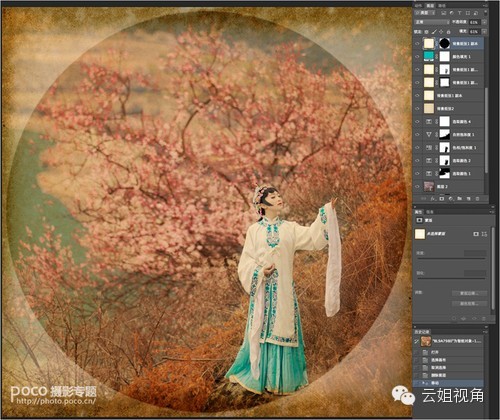Open the blend mode dropdown (正常)

(432, 22)
